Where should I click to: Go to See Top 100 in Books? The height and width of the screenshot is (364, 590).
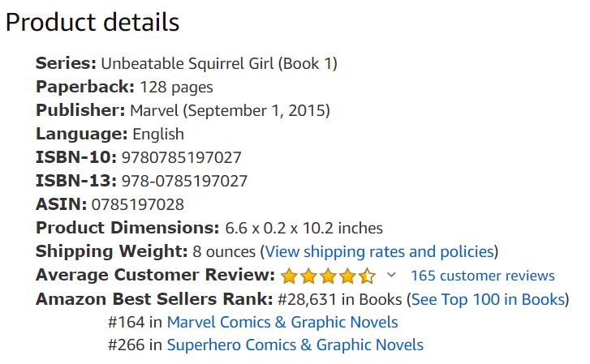[488, 299]
